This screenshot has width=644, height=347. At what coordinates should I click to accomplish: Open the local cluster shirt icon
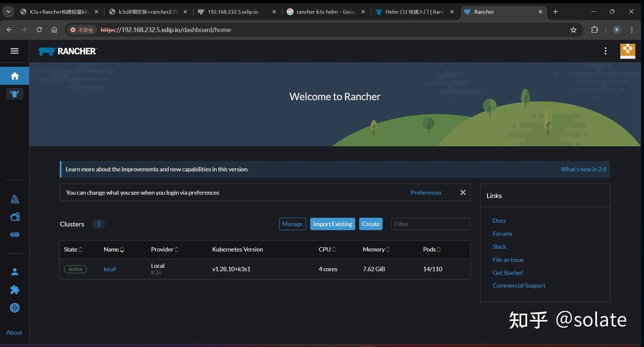tap(14, 93)
